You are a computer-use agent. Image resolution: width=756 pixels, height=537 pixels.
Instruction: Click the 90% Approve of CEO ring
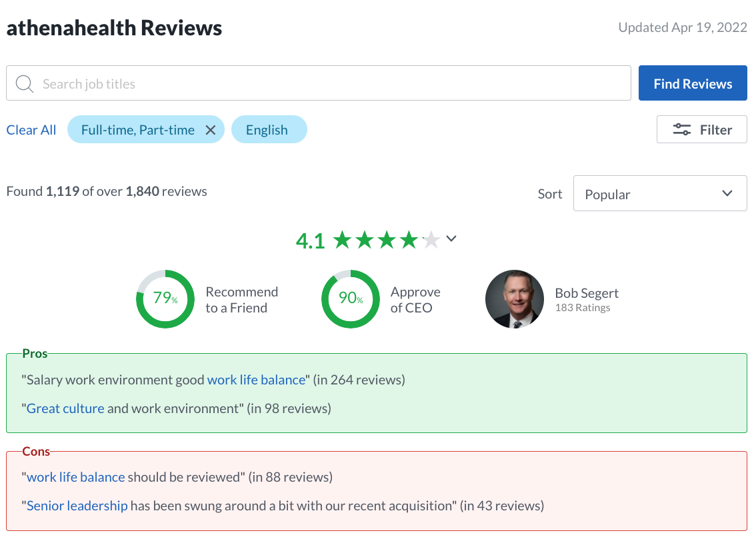[x=351, y=299]
